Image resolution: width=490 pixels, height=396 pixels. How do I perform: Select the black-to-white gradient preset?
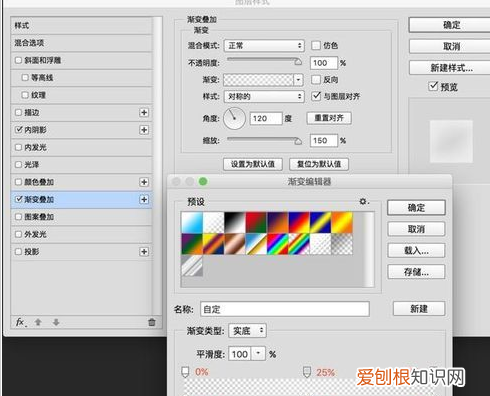coord(235,223)
